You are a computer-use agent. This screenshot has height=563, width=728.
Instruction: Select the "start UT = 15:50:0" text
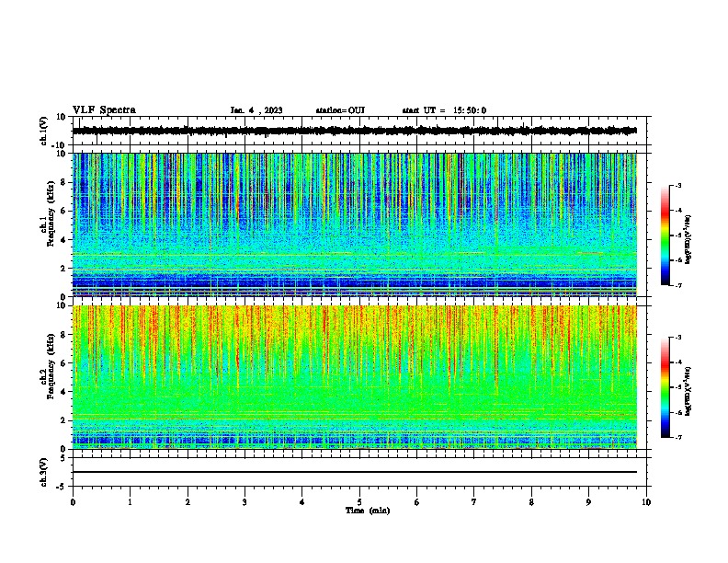pos(444,110)
